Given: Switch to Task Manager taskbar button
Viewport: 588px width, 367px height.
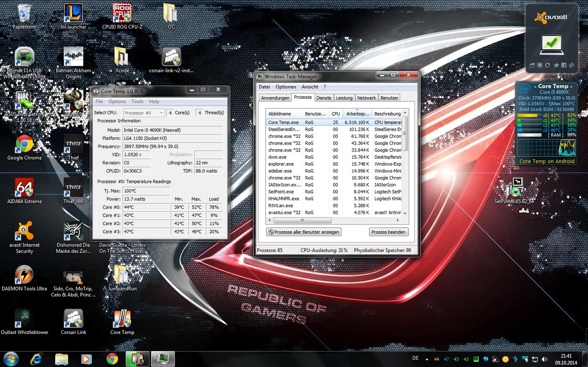Looking at the screenshot, I should point(163,359).
